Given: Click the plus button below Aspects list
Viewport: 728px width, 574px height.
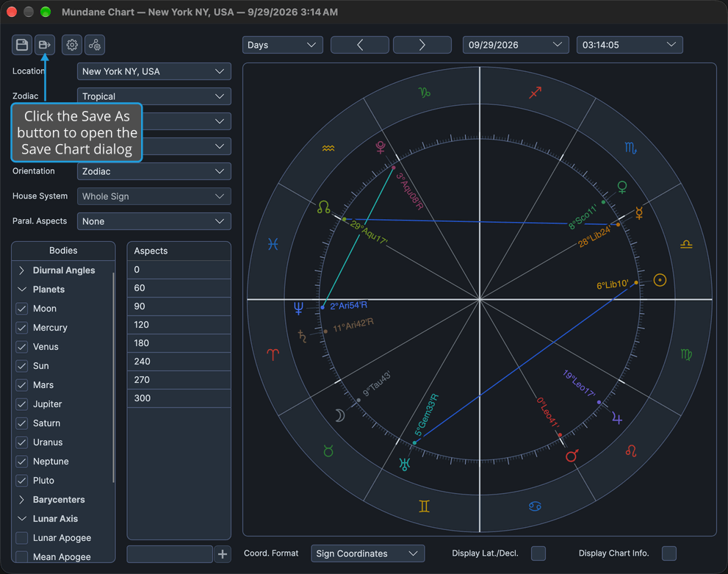Looking at the screenshot, I should click(223, 554).
